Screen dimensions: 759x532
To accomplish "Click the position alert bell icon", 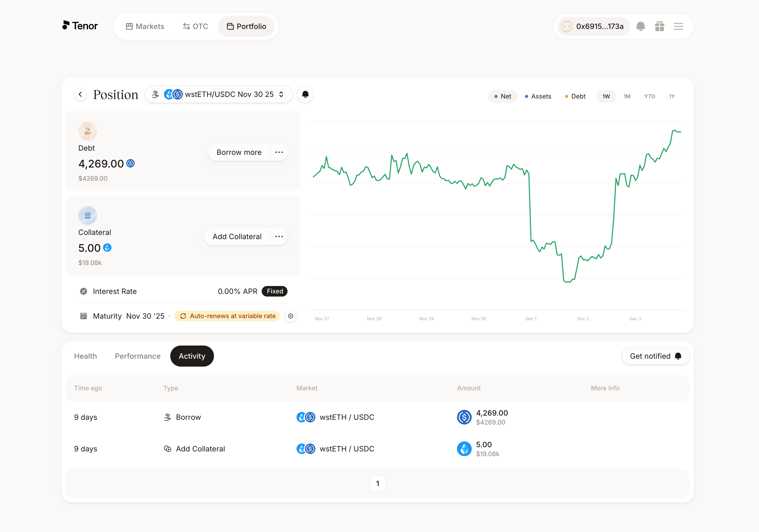I will (305, 95).
